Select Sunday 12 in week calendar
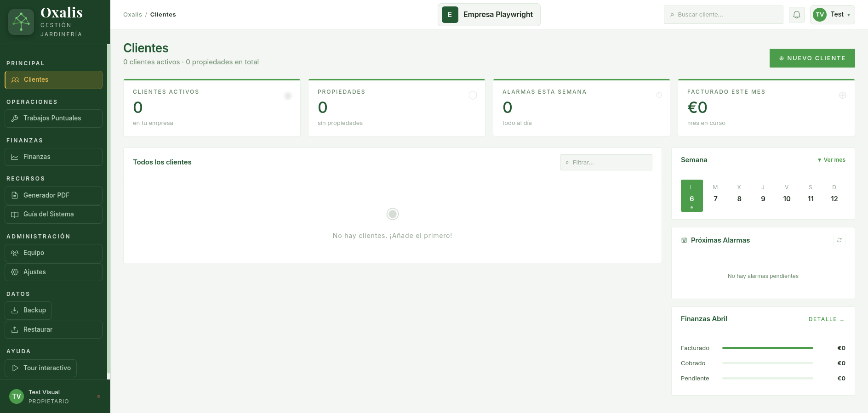The image size is (868, 413). [x=834, y=196]
